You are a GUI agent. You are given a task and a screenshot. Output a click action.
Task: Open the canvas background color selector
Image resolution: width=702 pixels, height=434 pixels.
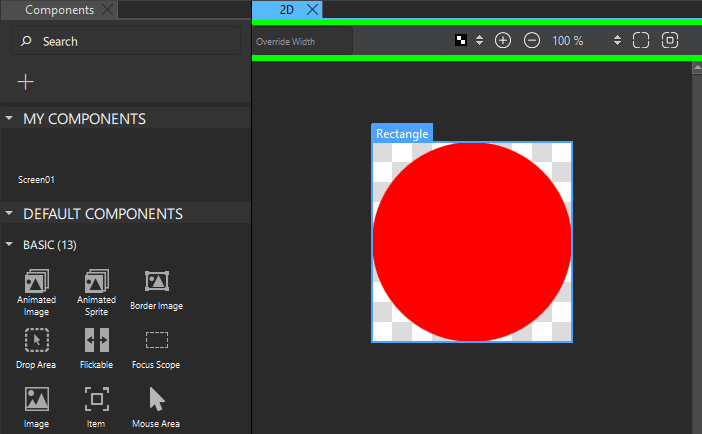point(467,41)
